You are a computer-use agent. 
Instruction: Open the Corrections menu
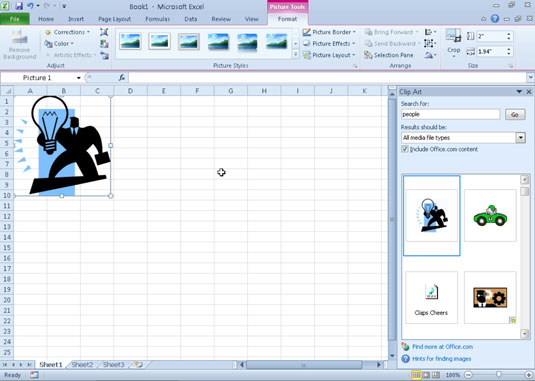tap(68, 32)
